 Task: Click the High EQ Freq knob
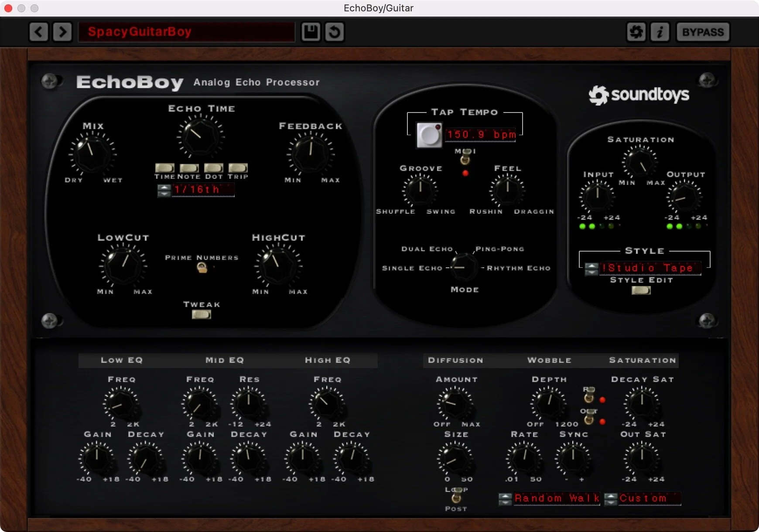(327, 403)
